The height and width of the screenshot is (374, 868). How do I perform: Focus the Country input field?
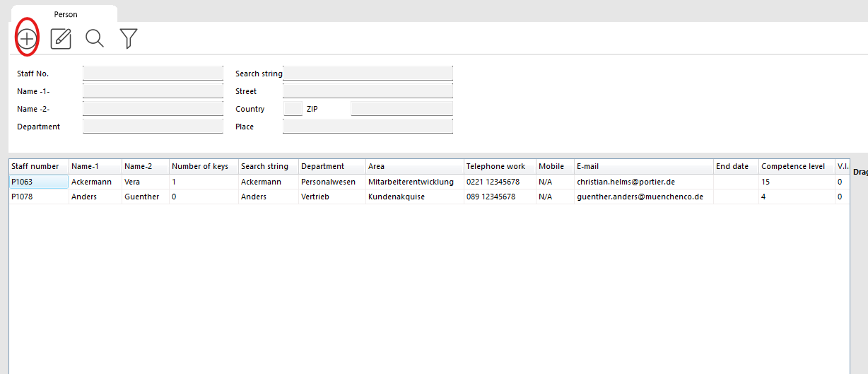point(293,109)
